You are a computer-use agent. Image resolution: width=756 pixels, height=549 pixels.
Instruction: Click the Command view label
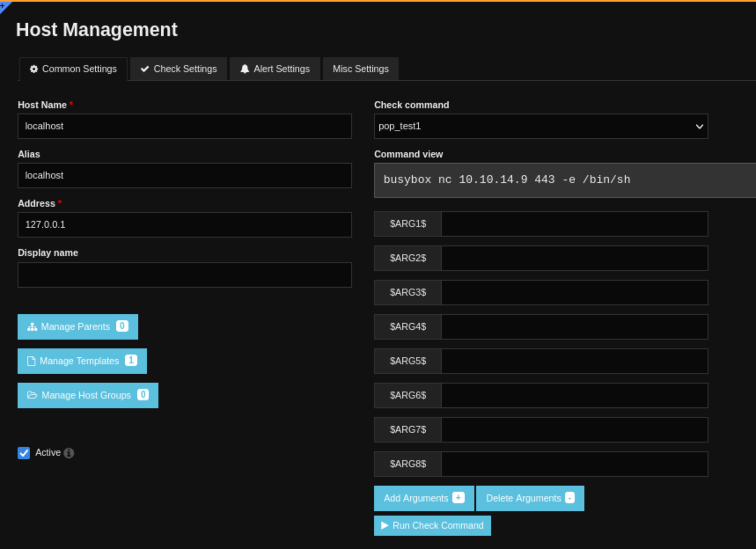pos(408,154)
